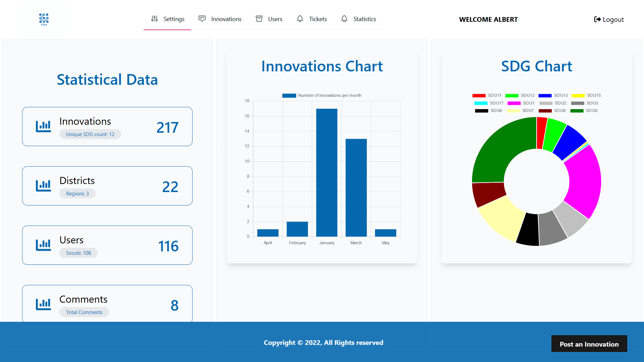Viewport: 644px width, 362px height.
Task: Click the April bar in Innovations Chart
Action: pos(268,233)
